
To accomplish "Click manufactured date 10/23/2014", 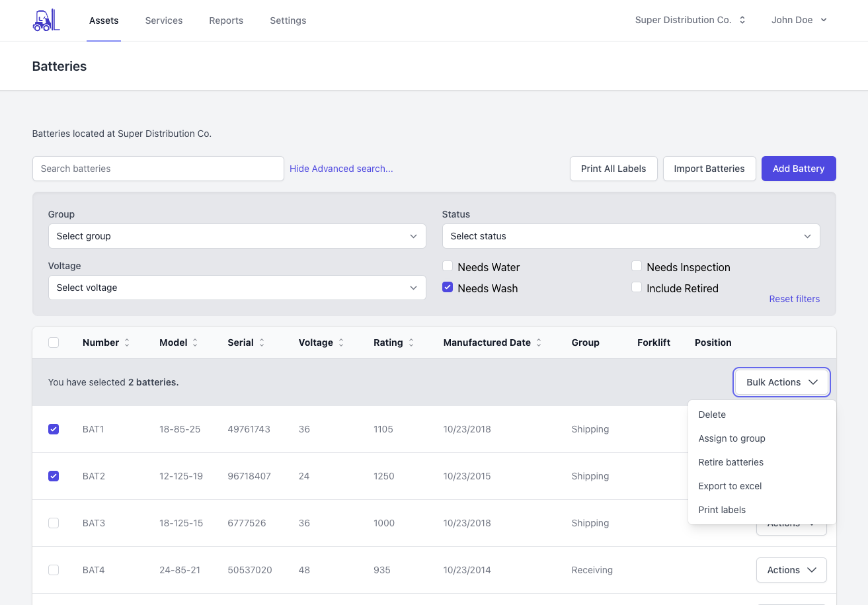I will click(x=467, y=570).
